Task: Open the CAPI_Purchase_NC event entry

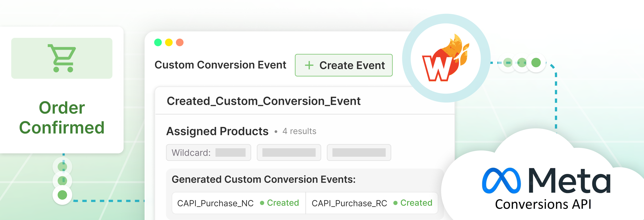Action: [215, 203]
